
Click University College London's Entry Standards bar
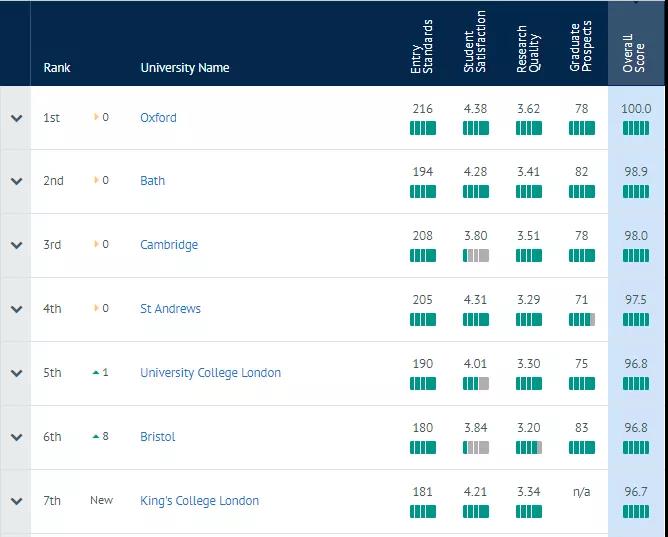[x=423, y=384]
